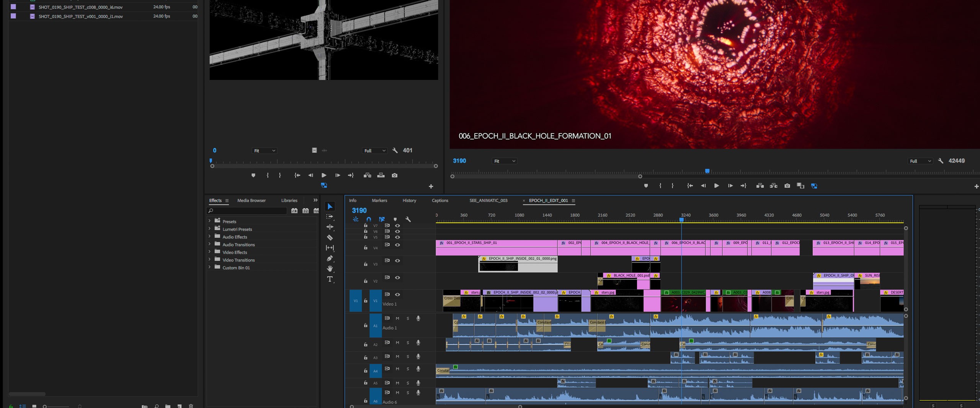Image resolution: width=980 pixels, height=408 pixels.
Task: Click Extract button in Program monitor
Action: [x=774, y=186]
